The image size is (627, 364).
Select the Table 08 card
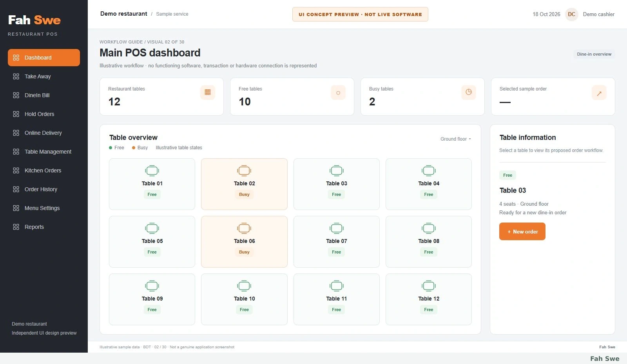(429, 242)
